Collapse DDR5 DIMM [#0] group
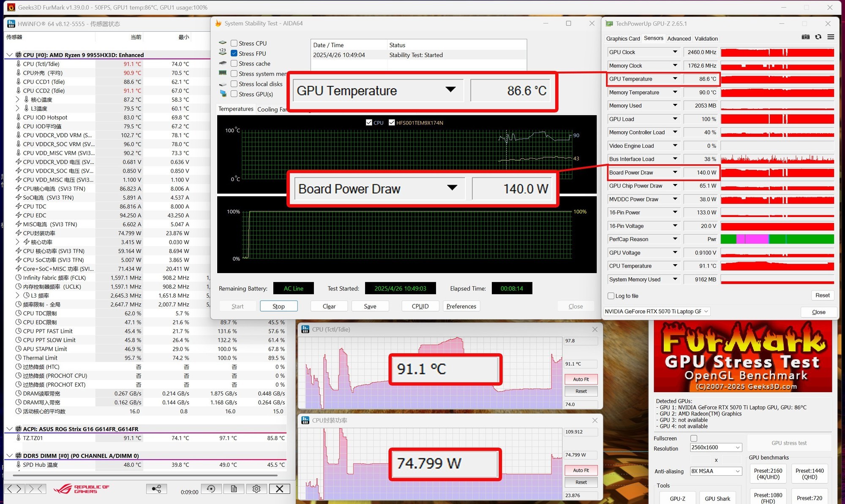The image size is (845, 504). (9, 455)
